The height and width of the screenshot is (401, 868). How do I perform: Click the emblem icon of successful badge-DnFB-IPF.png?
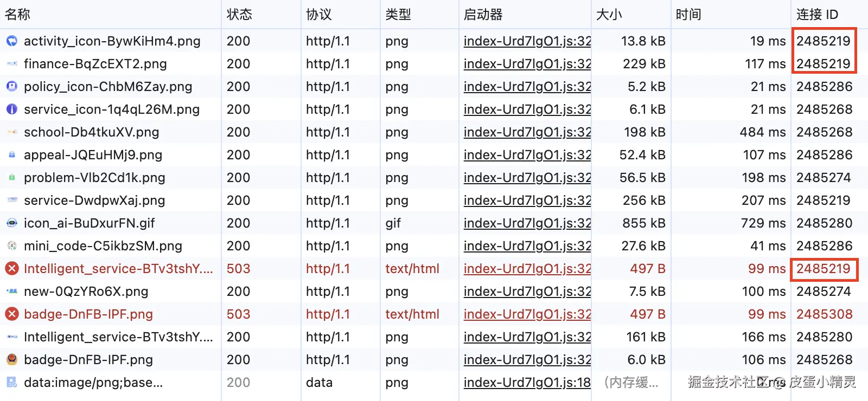pos(11,359)
